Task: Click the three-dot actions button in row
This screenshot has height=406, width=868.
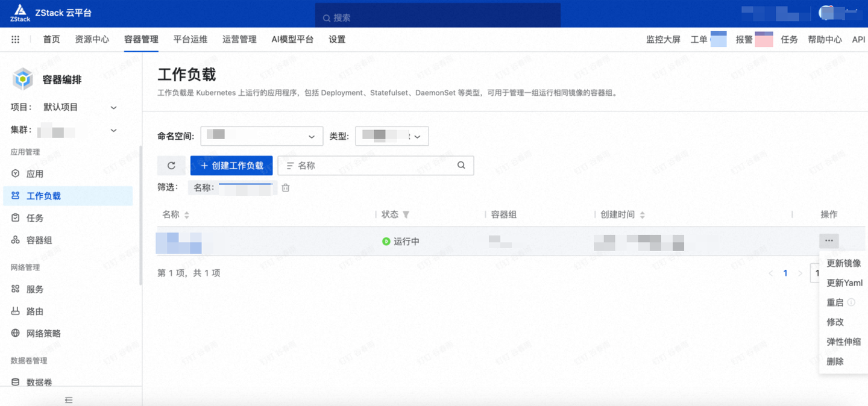Action: coord(829,241)
